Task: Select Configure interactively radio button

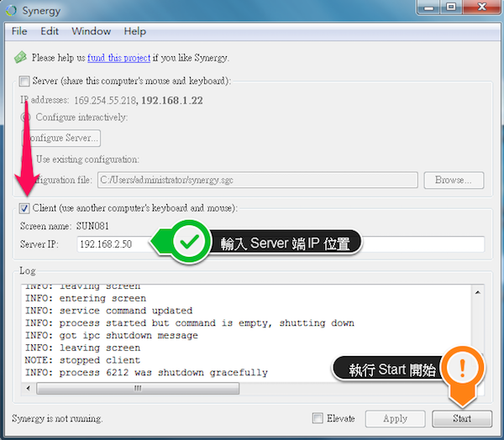Action: [25, 118]
